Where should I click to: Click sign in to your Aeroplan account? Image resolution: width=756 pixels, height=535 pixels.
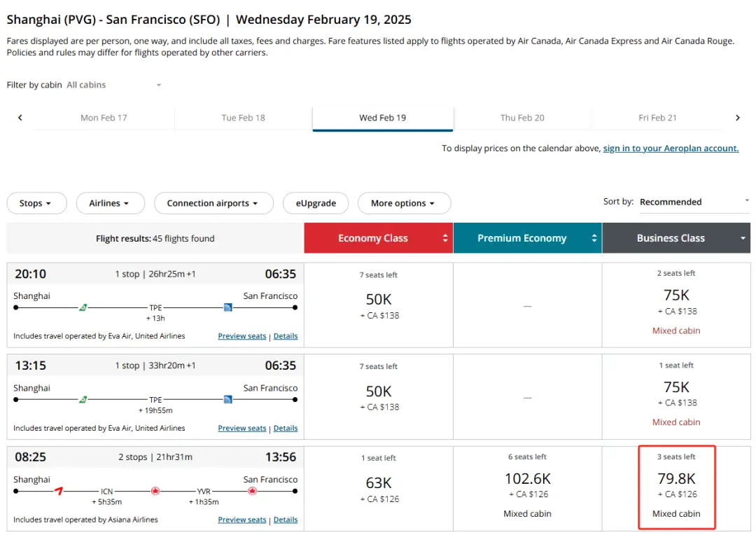coord(671,148)
